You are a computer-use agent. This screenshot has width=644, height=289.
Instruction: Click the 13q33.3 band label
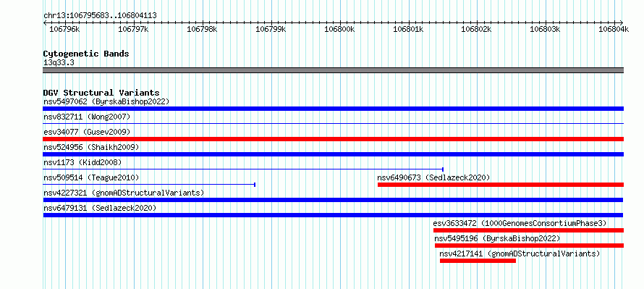click(59, 63)
